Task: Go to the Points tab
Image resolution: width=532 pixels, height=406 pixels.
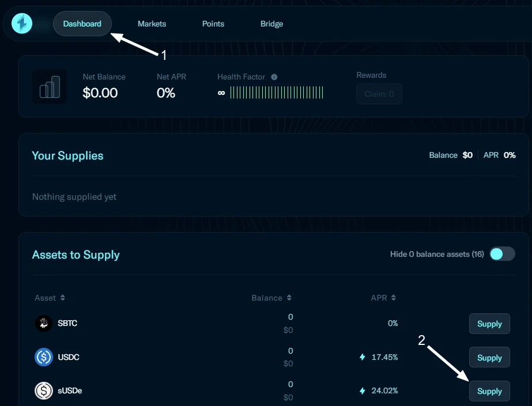Action: (213, 24)
